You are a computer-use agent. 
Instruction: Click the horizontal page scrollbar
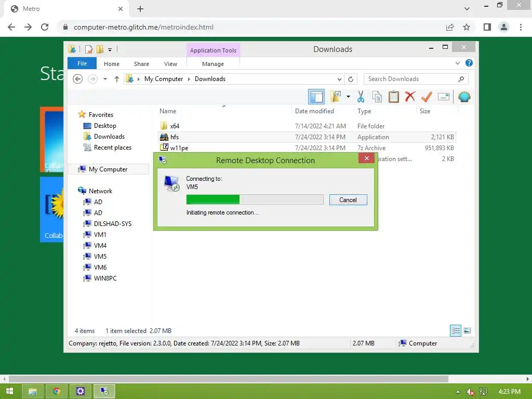229,379
